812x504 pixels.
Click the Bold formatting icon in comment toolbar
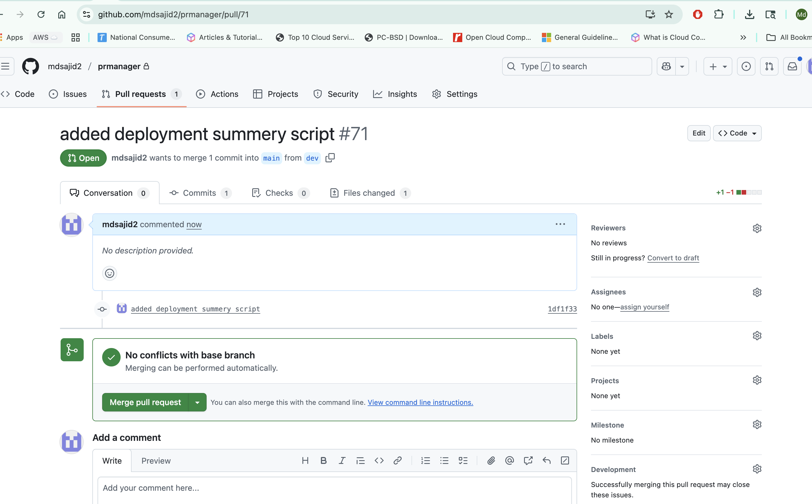(323, 461)
